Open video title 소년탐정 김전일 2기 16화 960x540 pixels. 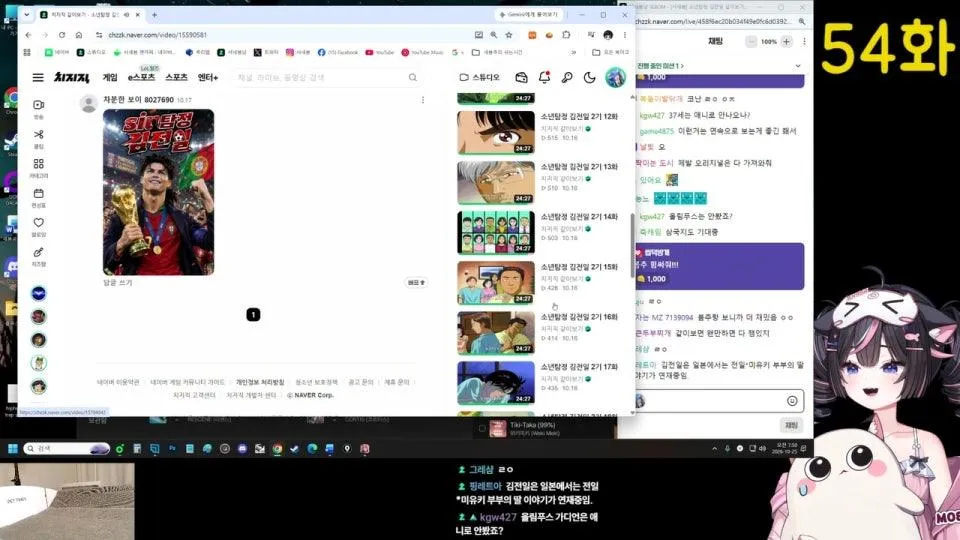579,317
